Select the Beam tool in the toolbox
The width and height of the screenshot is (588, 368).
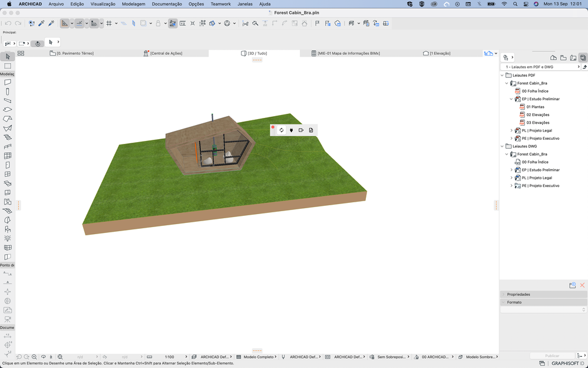pos(8,100)
